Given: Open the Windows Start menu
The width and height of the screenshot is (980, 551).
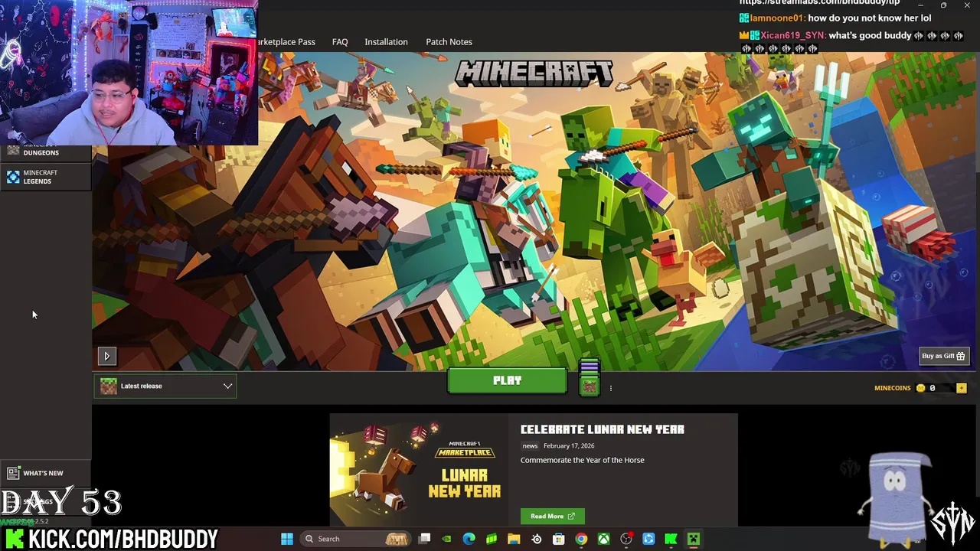Looking at the screenshot, I should coord(287,539).
